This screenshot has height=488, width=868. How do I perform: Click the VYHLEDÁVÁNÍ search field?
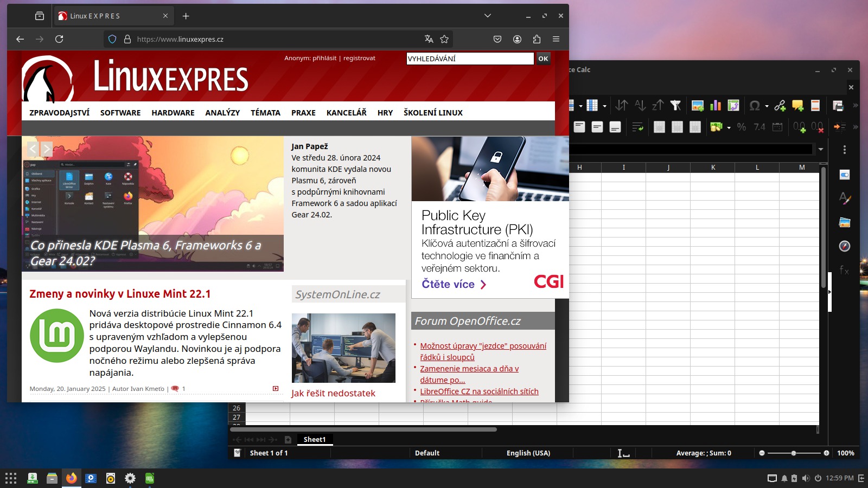(470, 59)
